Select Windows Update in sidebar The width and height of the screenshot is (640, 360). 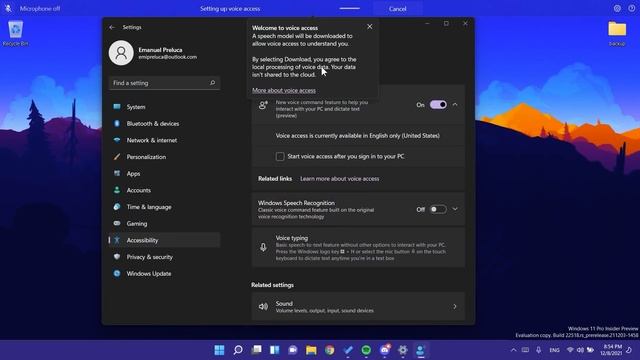pos(164,273)
